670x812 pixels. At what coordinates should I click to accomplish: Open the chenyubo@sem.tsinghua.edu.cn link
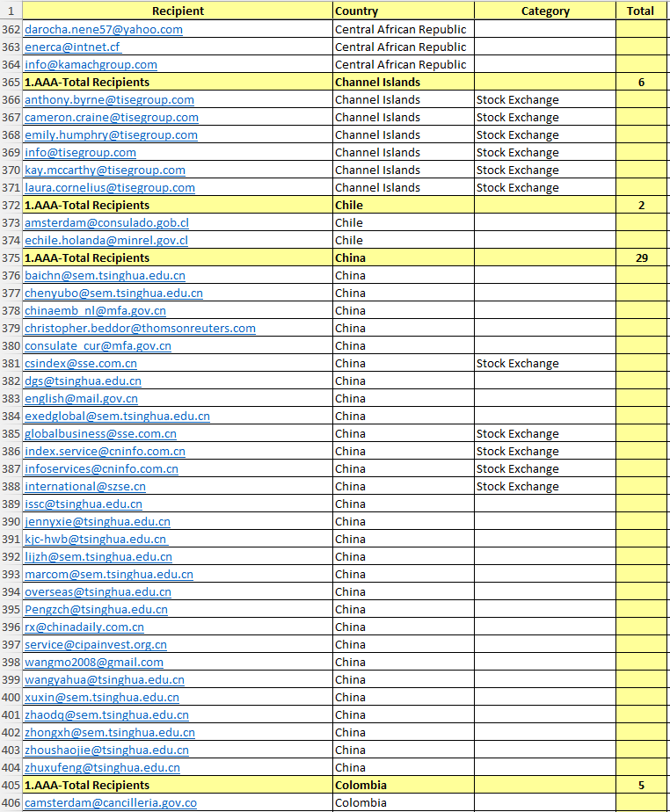click(x=113, y=294)
